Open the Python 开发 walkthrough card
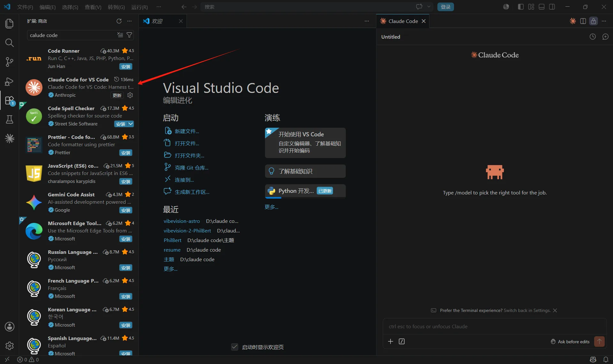The height and width of the screenshot is (364, 613). 305,191
